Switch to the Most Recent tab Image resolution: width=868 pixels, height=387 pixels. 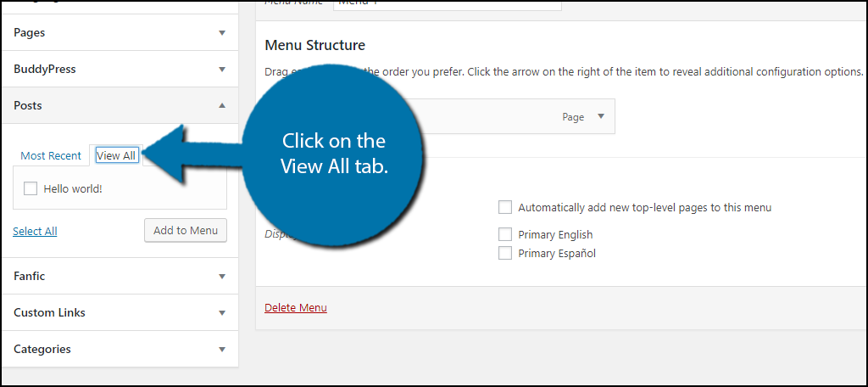coord(51,156)
